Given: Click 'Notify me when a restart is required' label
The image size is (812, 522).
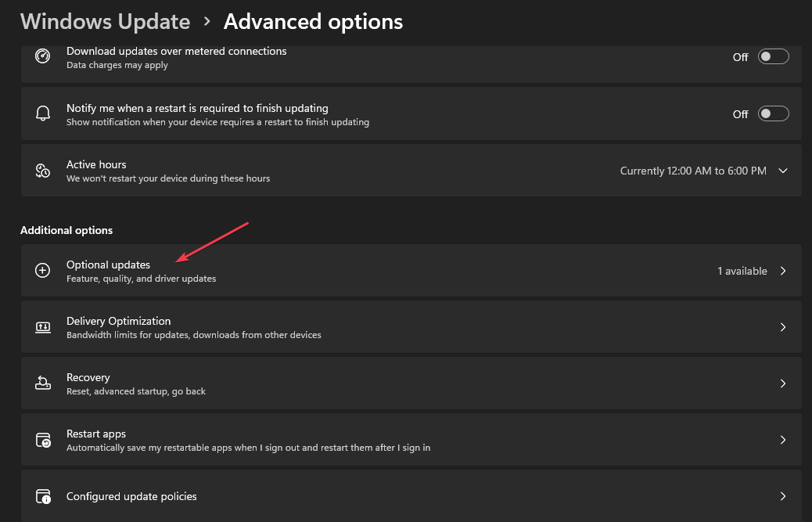Looking at the screenshot, I should (x=197, y=108).
